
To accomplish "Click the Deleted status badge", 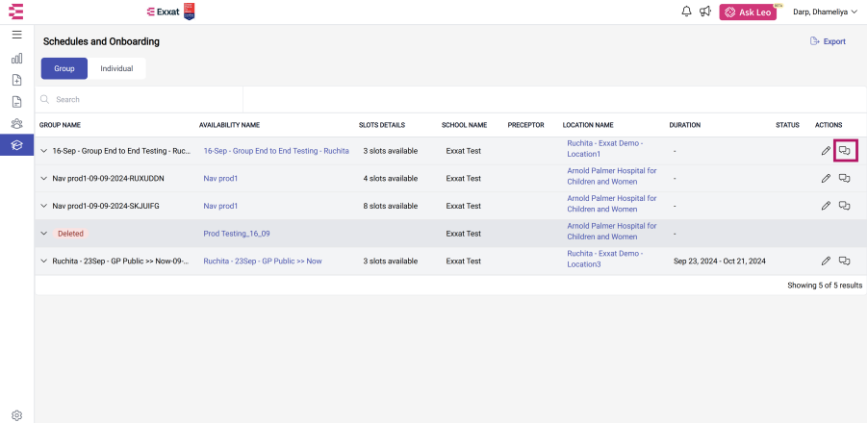I will tap(71, 234).
